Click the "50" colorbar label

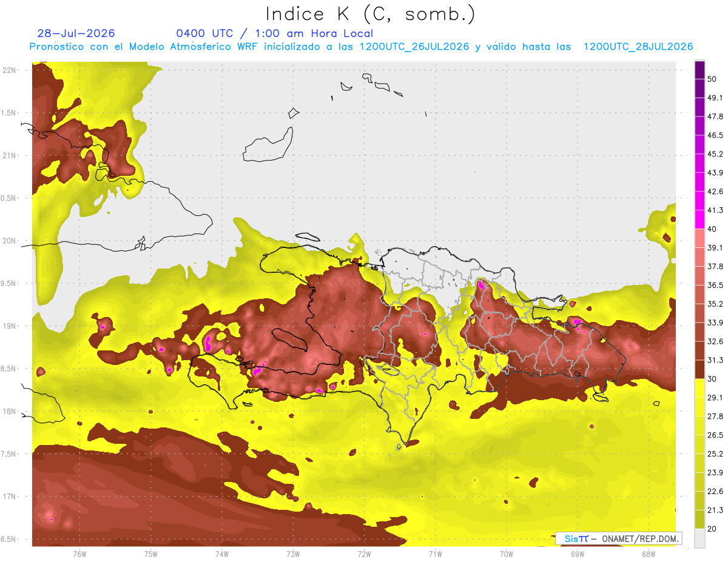pos(712,79)
